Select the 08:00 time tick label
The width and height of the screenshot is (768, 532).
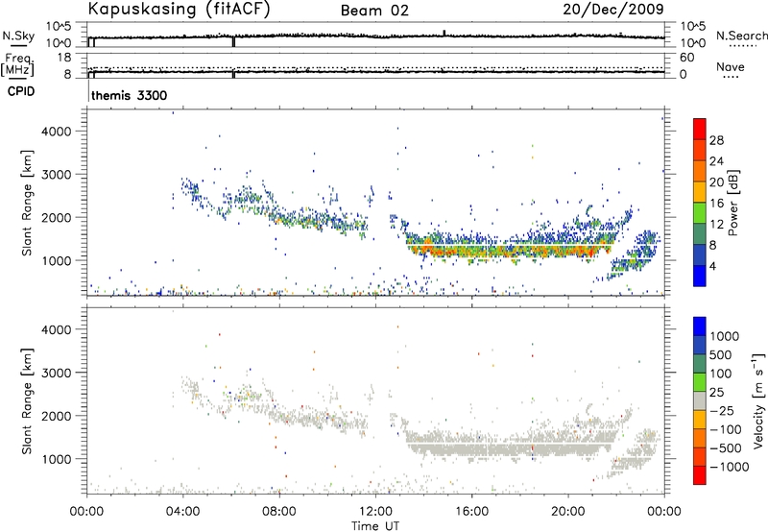click(x=279, y=512)
